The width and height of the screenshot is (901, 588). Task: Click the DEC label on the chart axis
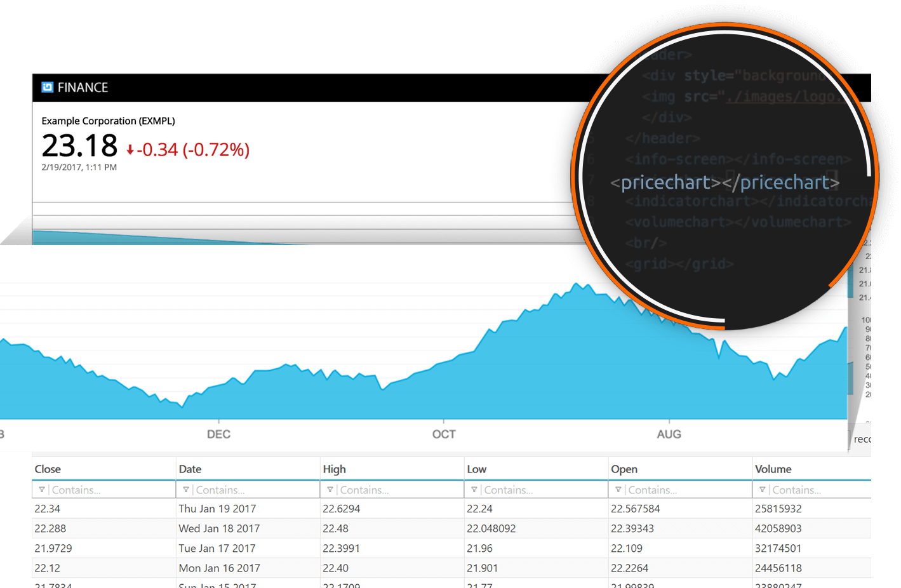[218, 434]
